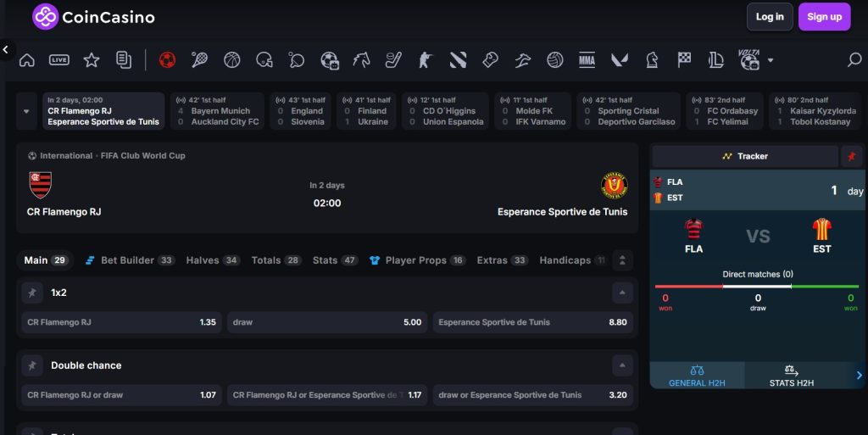Switch to the Totals tab
The height and width of the screenshot is (435, 868).
[x=276, y=260]
